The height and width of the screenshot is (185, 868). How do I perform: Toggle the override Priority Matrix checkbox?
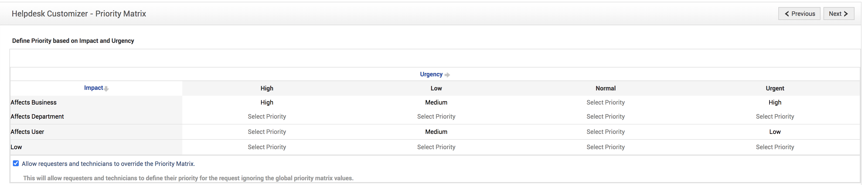[x=16, y=163]
